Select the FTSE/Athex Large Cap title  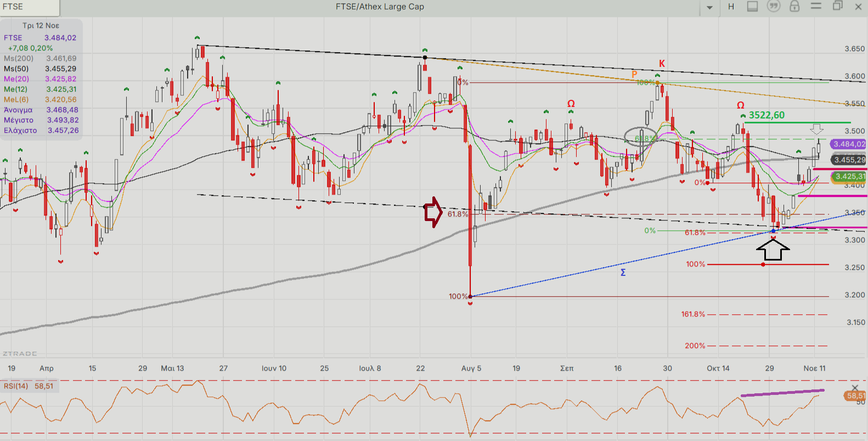click(380, 7)
